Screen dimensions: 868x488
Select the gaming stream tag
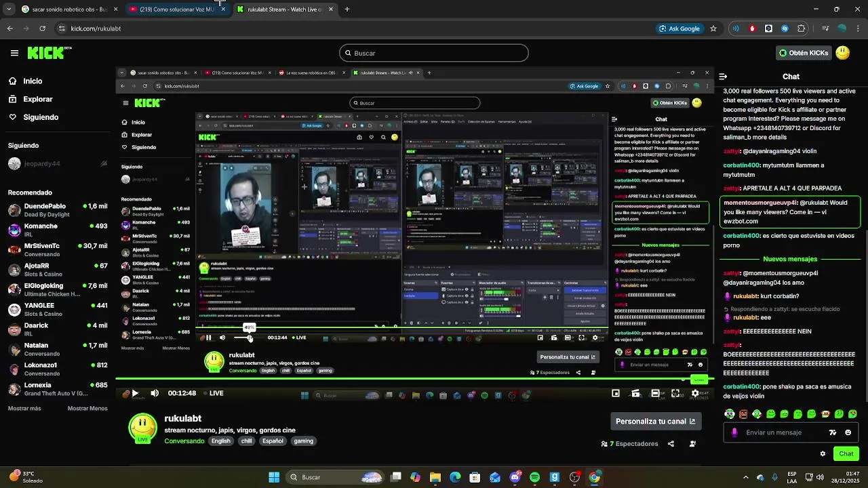pos(303,441)
